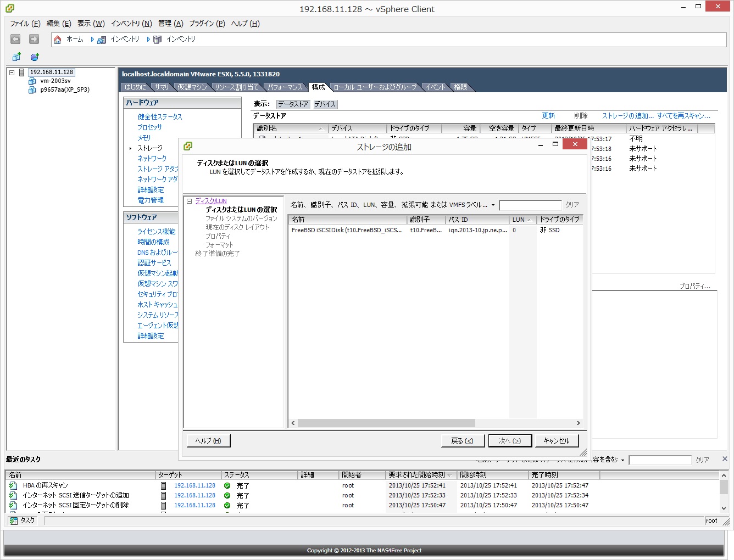Click the down scroll arrow in recent tasks
The image size is (734, 560).
coord(724,508)
